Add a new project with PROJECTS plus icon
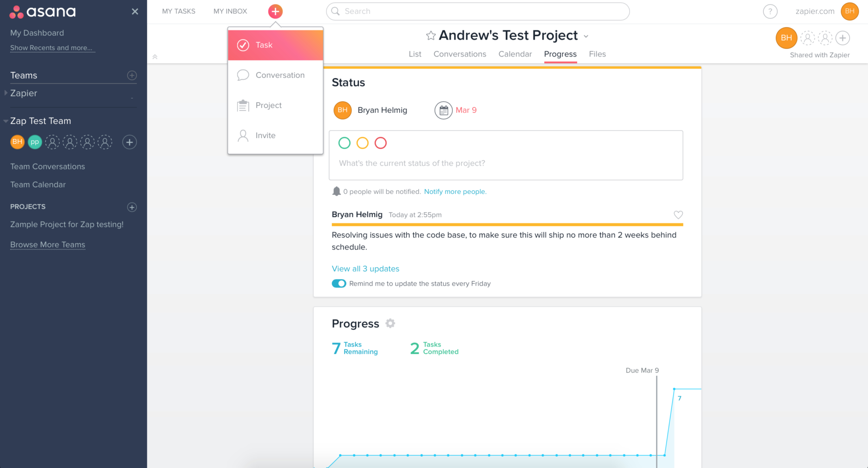 (x=132, y=207)
